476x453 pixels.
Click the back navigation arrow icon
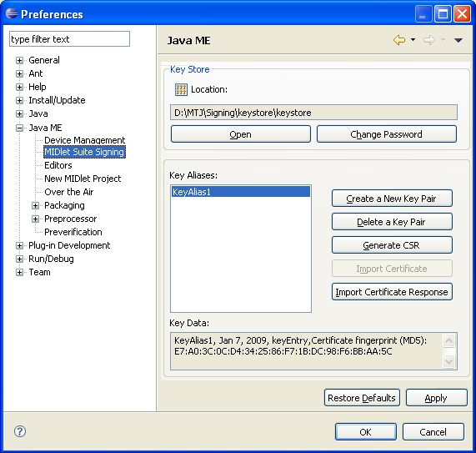399,40
